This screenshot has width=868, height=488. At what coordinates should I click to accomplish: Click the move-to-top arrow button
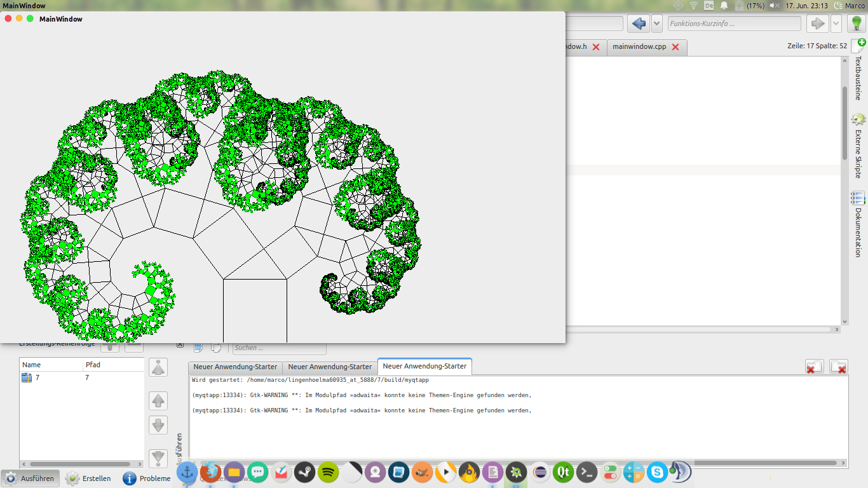158,367
